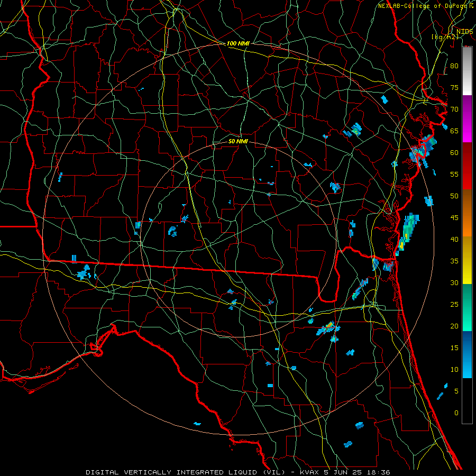This screenshot has width=476, height=476.
Task: Click the 45 value on the scale
Action: click(x=454, y=218)
